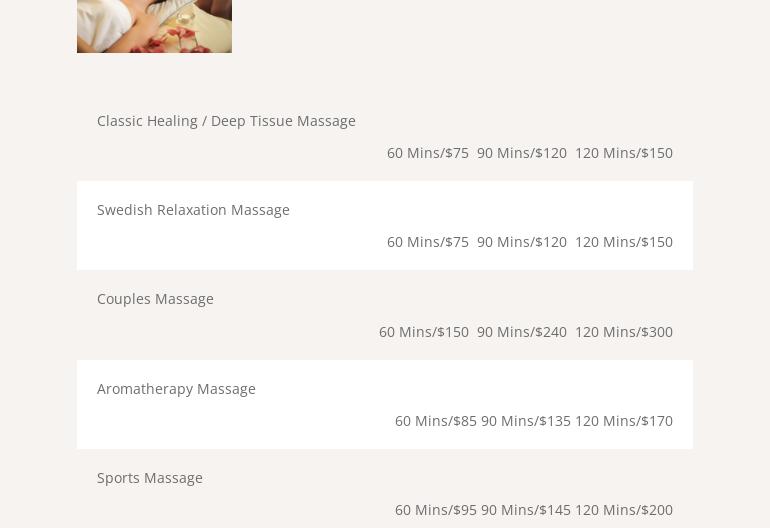The image size is (770, 528).
Task: Click Couples Massage 90 Mins/$240 price
Action: [x=522, y=332]
